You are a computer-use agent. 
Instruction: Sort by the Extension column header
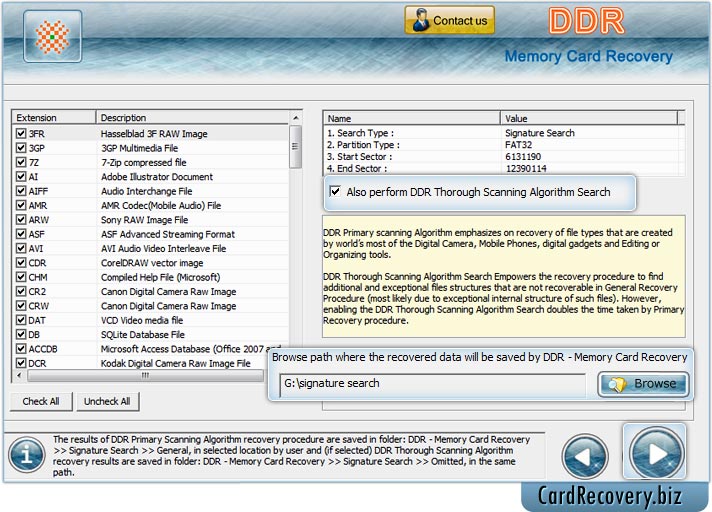pyautogui.click(x=54, y=118)
